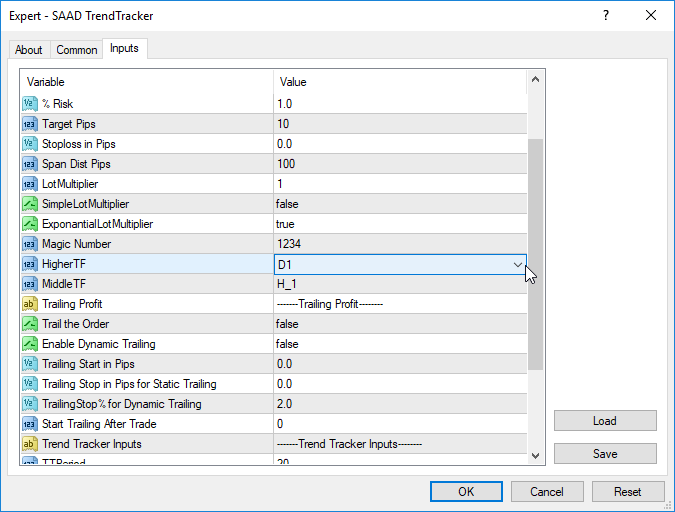The image size is (675, 512).
Task: Click the SimpleLotMultiplier boolean icon
Action: point(29,204)
